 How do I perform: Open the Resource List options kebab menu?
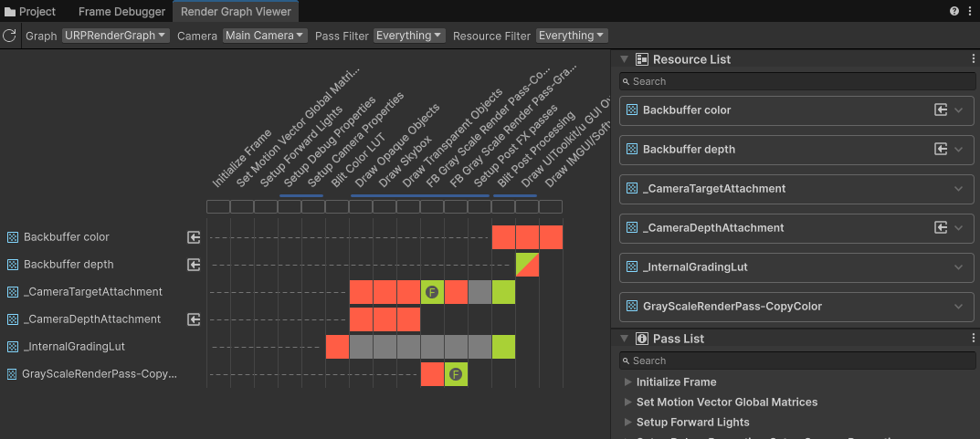[x=973, y=59]
